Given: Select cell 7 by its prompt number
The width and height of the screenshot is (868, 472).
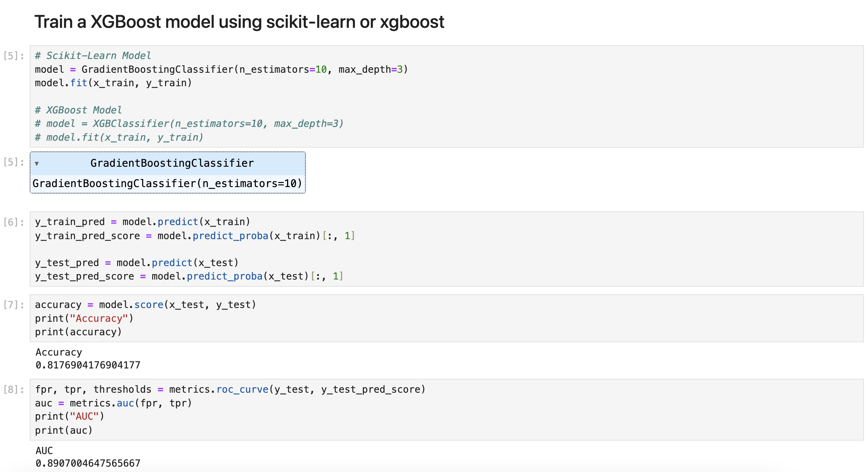Looking at the screenshot, I should (x=14, y=305).
